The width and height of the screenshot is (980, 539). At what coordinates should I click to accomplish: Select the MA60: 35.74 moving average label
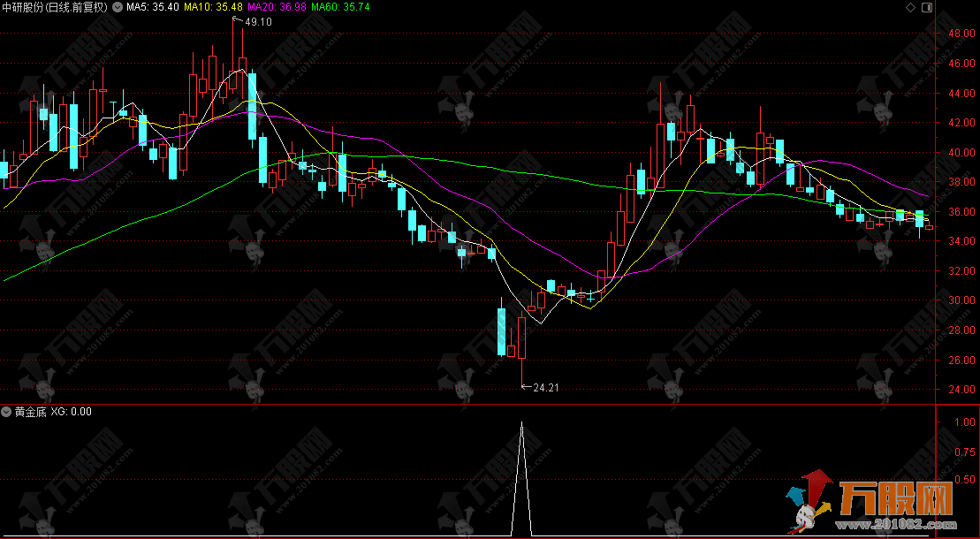tap(340, 7)
